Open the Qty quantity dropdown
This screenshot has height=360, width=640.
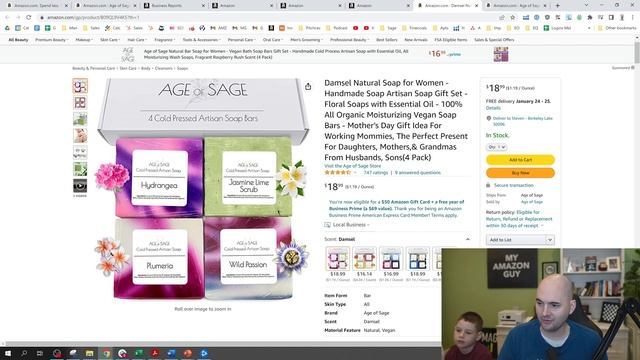click(x=496, y=147)
